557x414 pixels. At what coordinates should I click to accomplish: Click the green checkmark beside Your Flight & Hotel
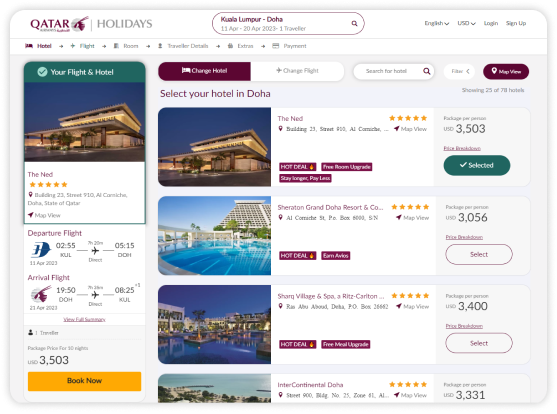[42, 72]
